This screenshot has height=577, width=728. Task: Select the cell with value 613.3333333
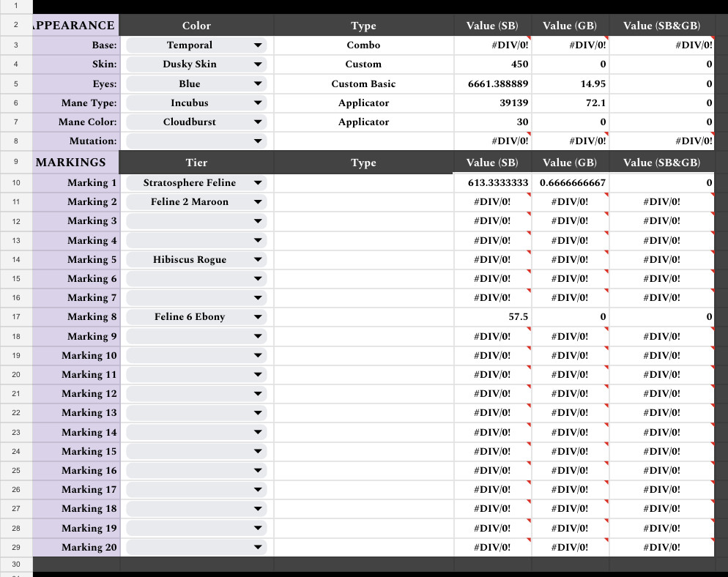coord(493,182)
